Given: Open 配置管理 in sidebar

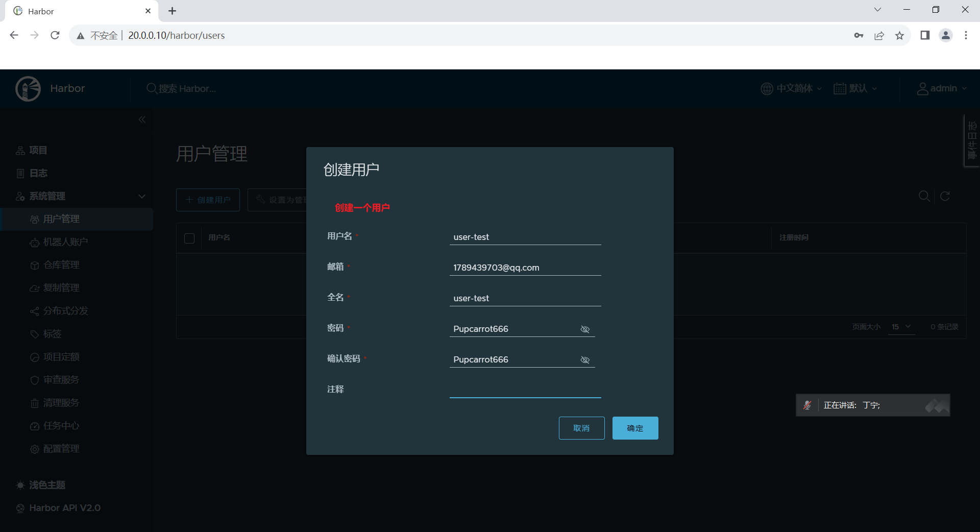Looking at the screenshot, I should coord(61,449).
